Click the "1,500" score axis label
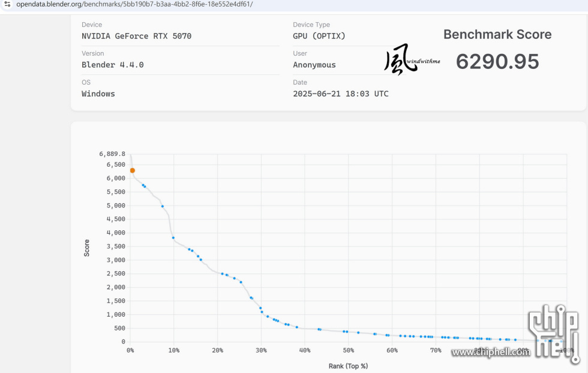The image size is (588, 373). tap(116, 301)
